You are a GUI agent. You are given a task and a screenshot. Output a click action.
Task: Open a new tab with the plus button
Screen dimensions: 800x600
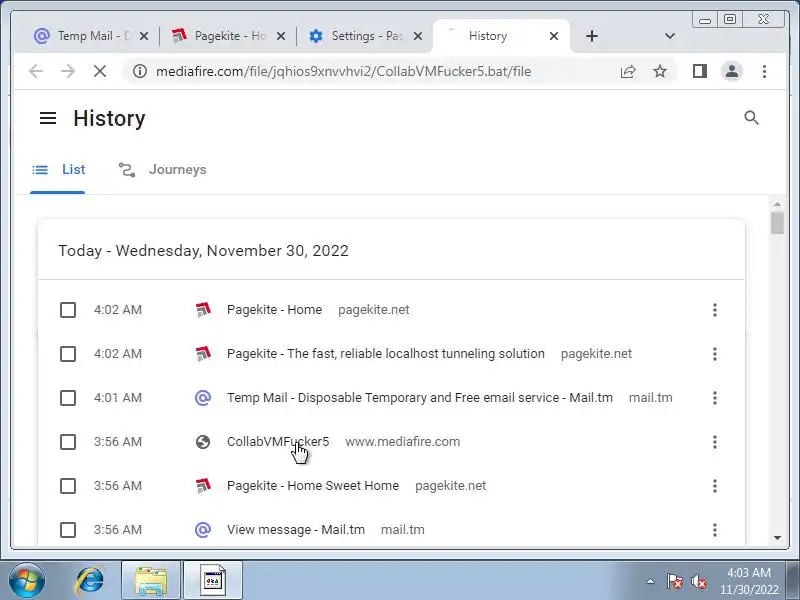point(592,36)
